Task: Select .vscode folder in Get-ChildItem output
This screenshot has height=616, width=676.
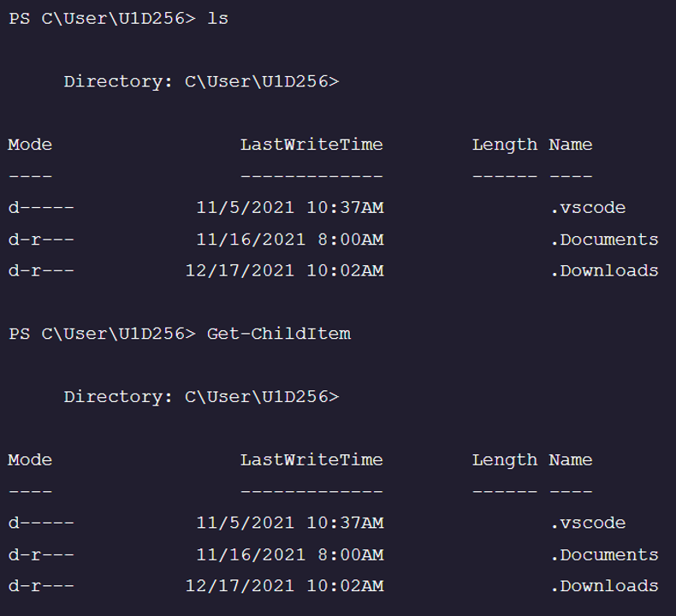Action: (588, 523)
